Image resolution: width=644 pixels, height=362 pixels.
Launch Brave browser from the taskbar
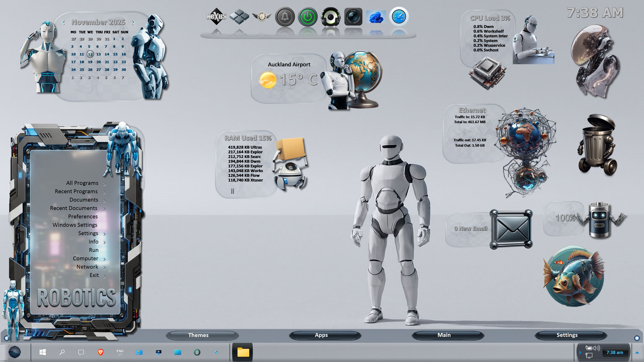tap(100, 352)
